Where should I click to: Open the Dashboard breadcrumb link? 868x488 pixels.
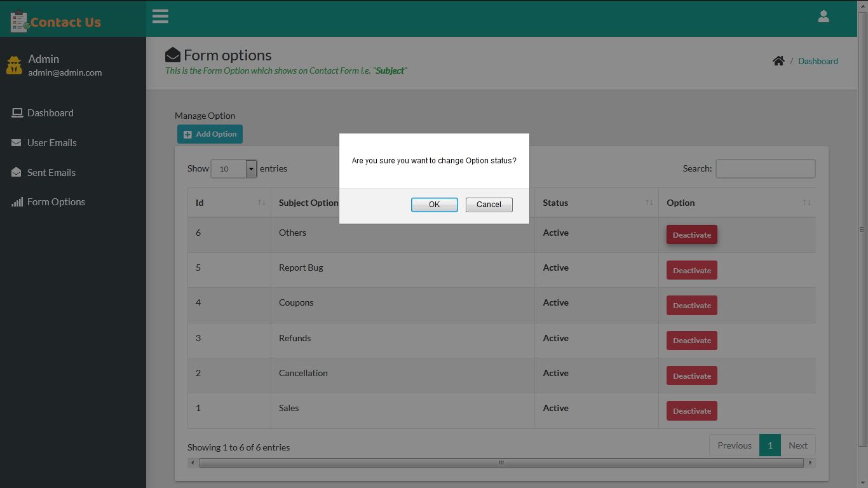(818, 61)
